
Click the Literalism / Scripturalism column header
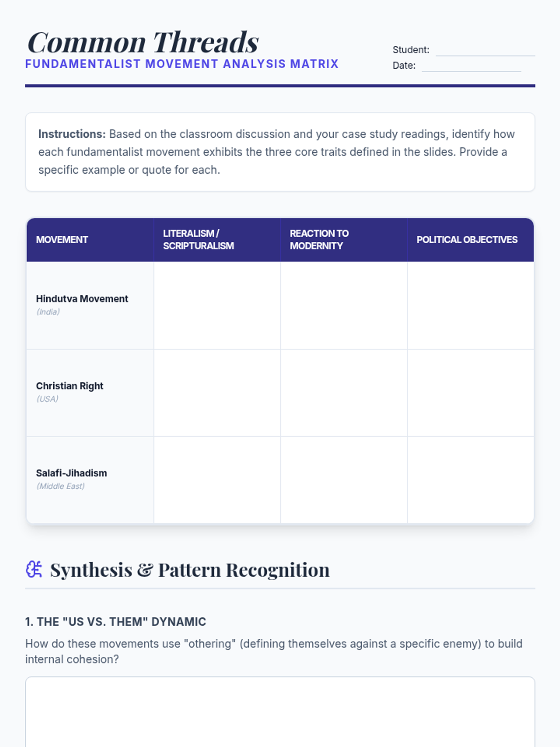217,240
